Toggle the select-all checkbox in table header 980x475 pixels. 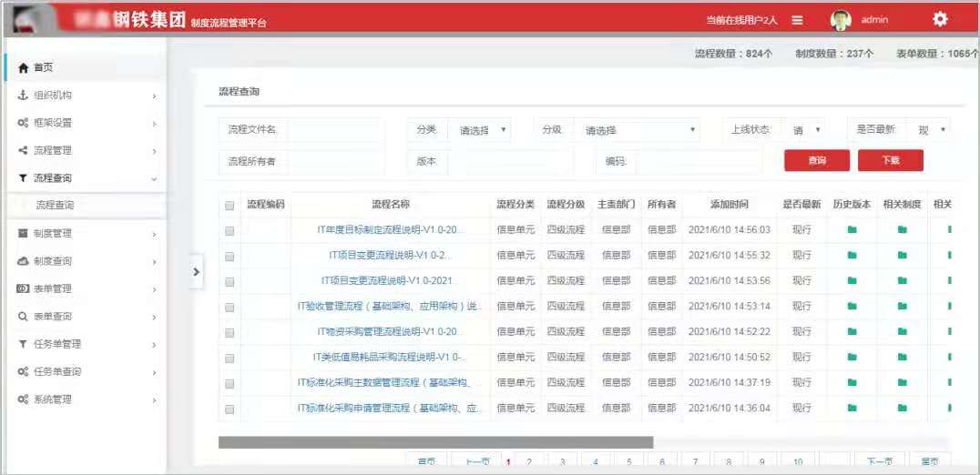(230, 206)
